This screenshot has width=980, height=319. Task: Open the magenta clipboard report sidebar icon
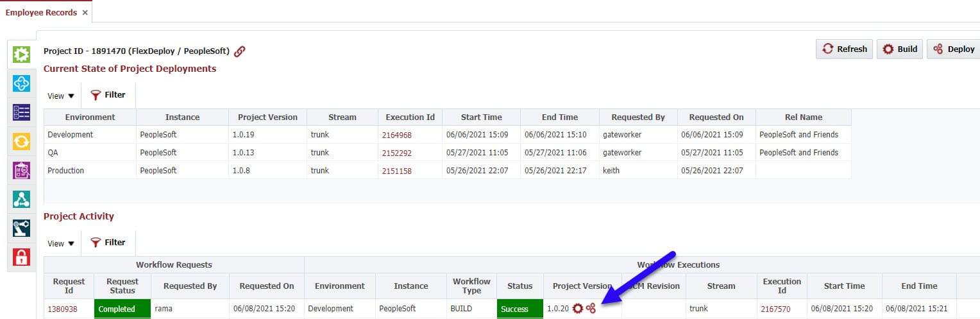22,170
